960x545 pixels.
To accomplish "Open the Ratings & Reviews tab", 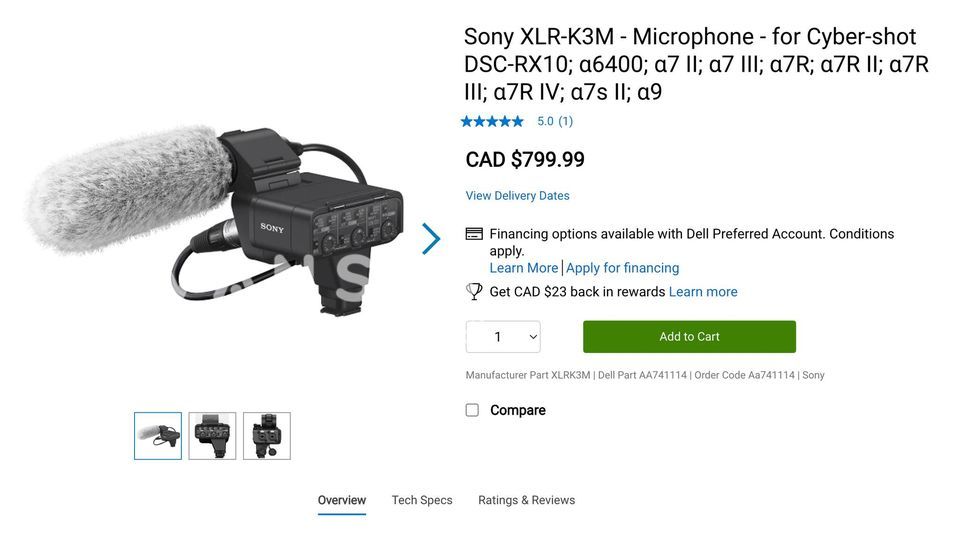I will (x=526, y=500).
